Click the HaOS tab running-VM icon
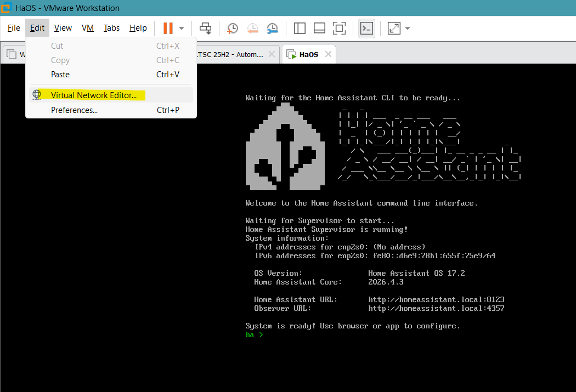 click(x=292, y=55)
